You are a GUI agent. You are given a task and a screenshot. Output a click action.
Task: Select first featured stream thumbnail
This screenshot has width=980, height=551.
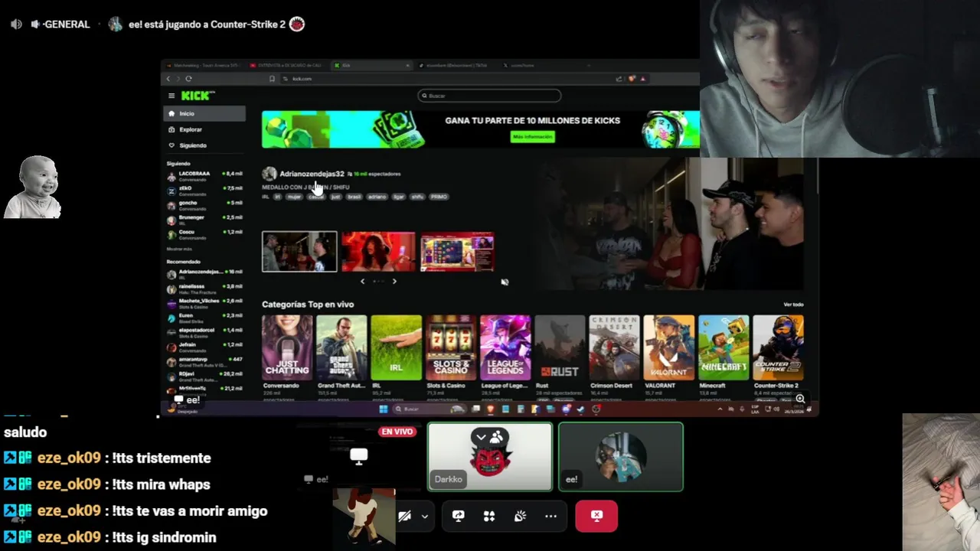[x=299, y=252]
